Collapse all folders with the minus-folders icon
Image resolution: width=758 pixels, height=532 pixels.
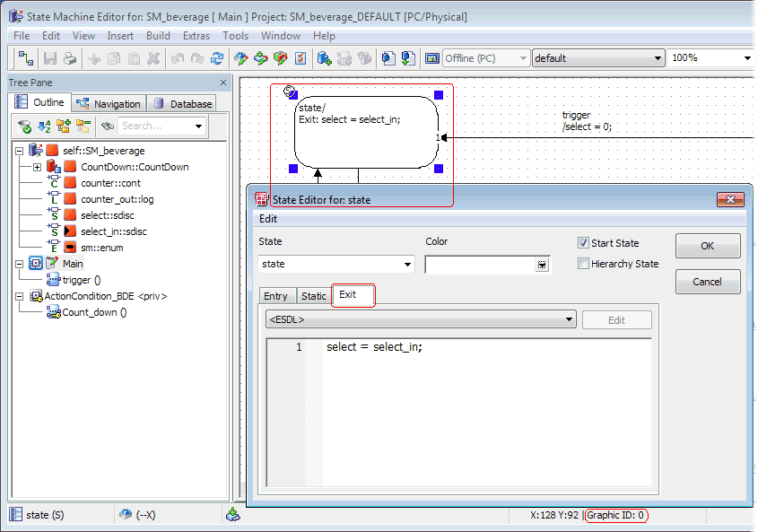[83, 126]
